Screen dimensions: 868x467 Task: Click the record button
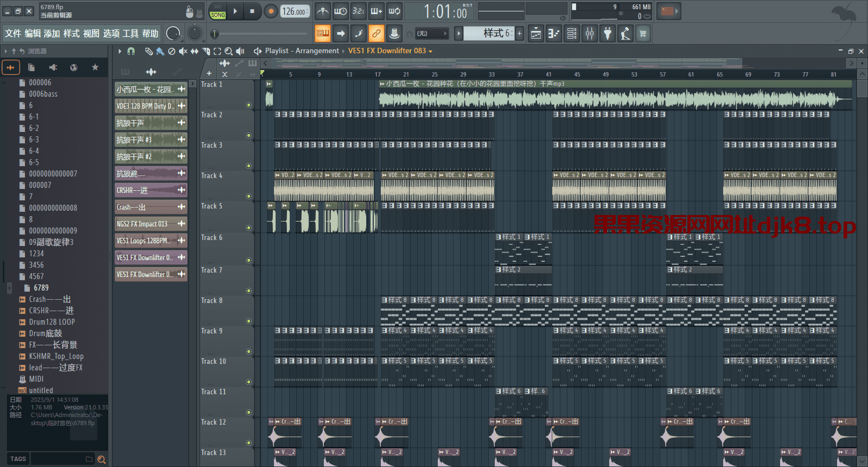pyautogui.click(x=271, y=11)
